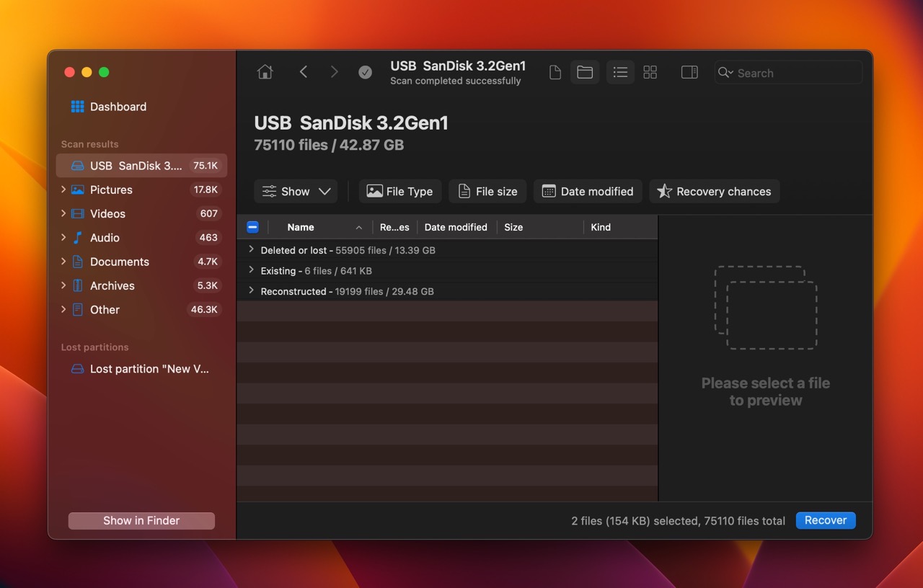This screenshot has height=588, width=923.
Task: Filter by File Type
Action: [x=400, y=191]
